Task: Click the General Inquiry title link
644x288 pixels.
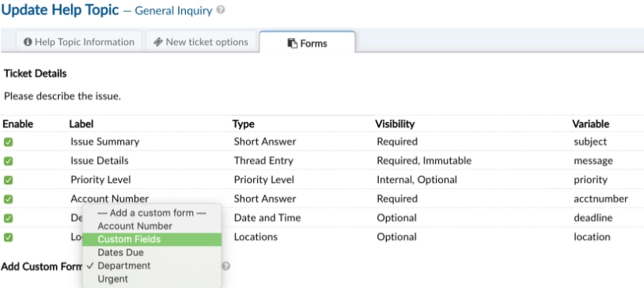Action: 173,11
